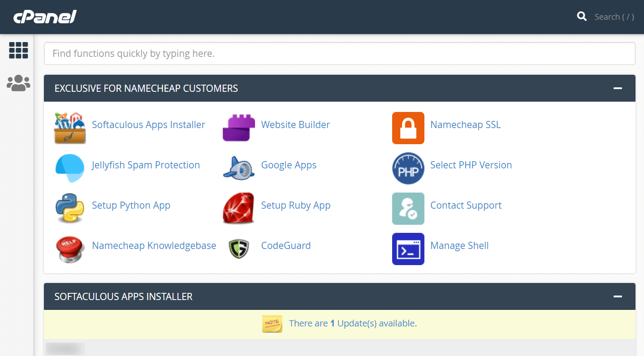This screenshot has width=644, height=356.
Task: Select the Namecheap SSL padlock icon
Action: click(x=408, y=128)
